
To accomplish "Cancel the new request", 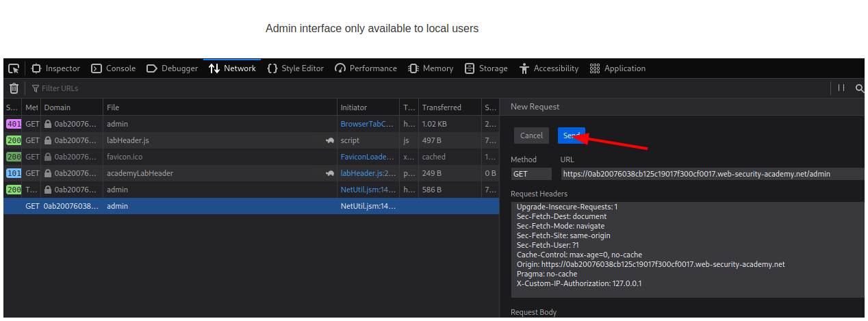I will (x=531, y=136).
